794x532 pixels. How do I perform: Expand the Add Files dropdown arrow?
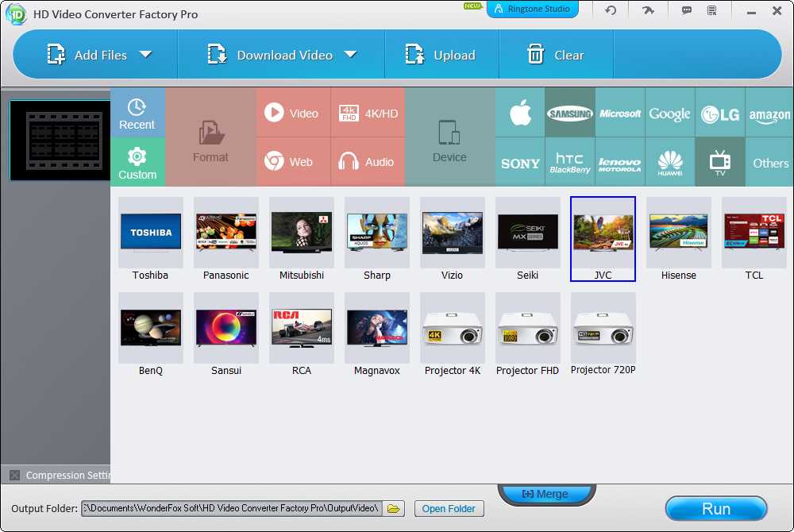(145, 55)
